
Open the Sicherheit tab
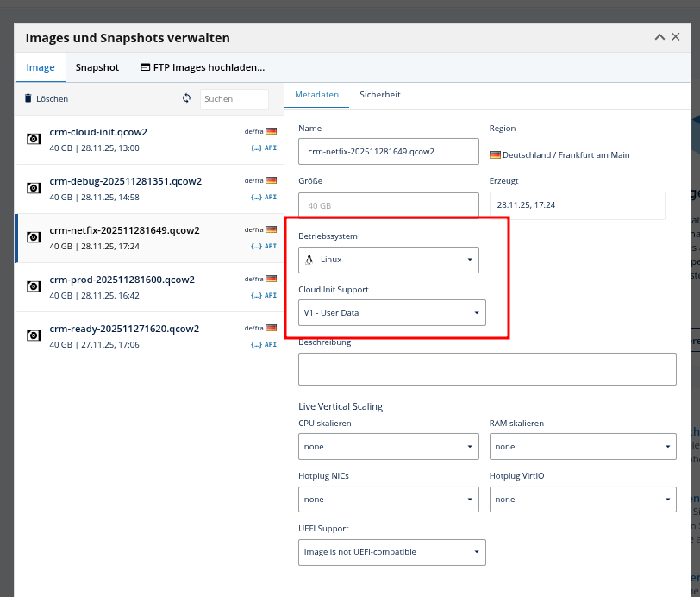pos(379,95)
